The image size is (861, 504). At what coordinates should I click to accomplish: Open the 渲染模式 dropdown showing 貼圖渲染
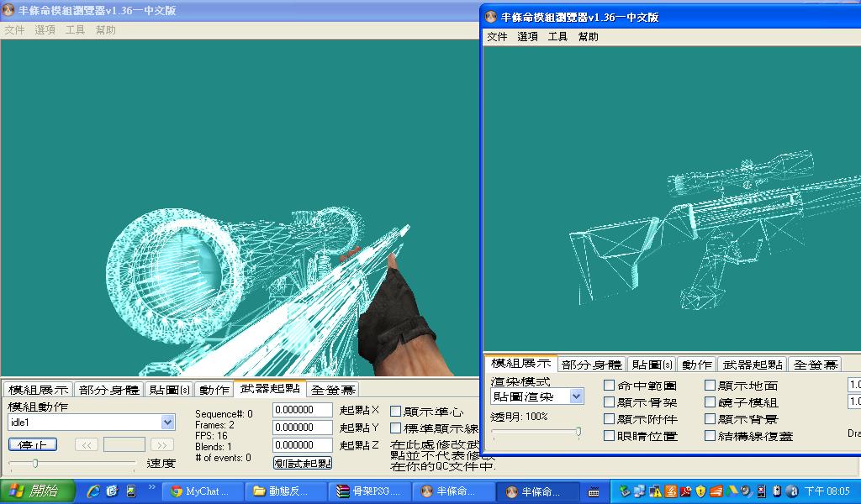click(x=537, y=396)
